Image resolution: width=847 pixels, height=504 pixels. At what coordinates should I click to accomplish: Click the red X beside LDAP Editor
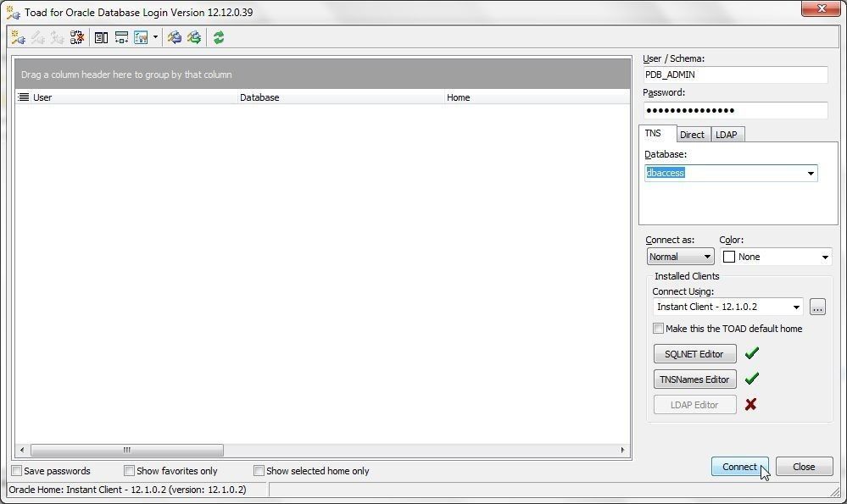(x=750, y=404)
